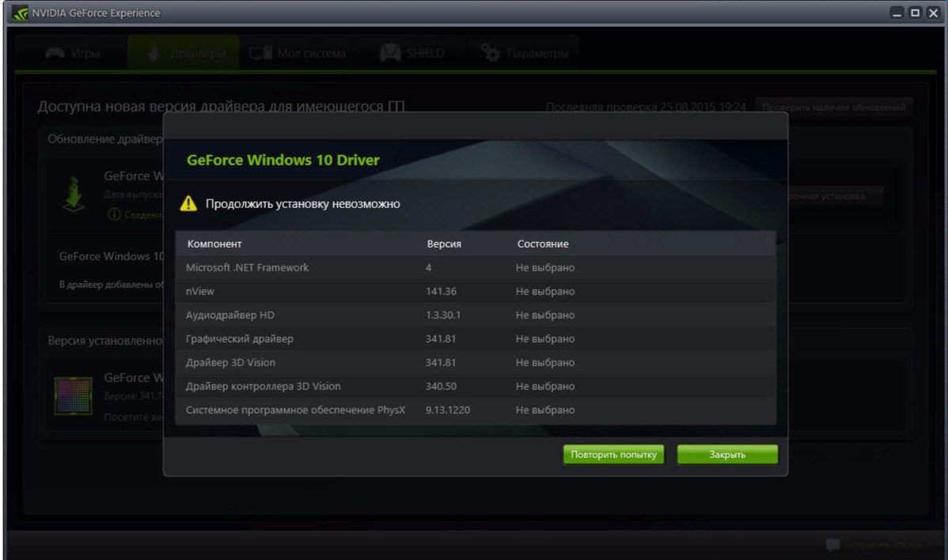The image size is (948, 560).
Task: Click the Последняя проверка 25.08.2015 19:24 text
Action: [x=646, y=108]
